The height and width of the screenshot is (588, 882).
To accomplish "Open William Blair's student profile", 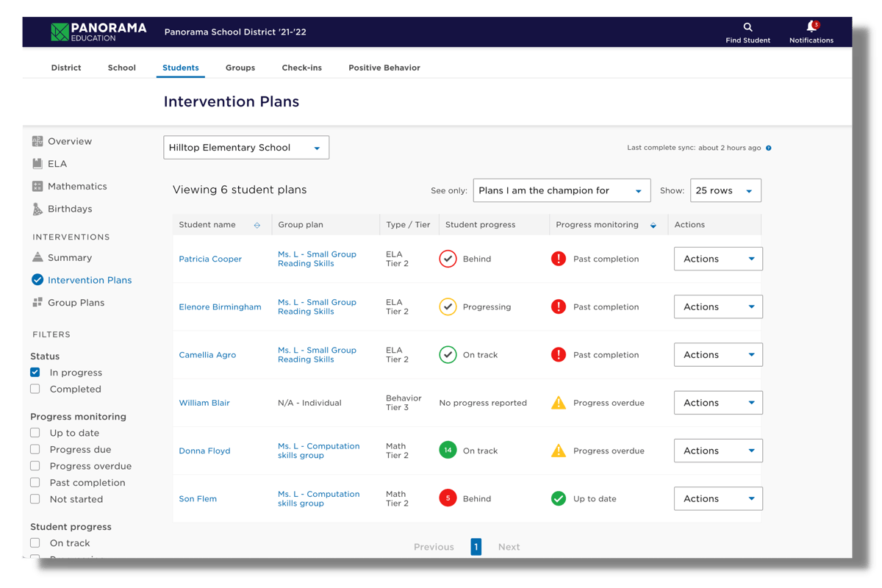I will click(x=205, y=402).
